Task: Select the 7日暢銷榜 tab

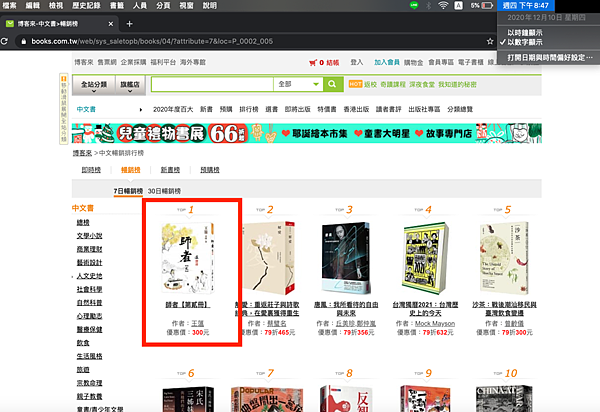Action: 128,191
